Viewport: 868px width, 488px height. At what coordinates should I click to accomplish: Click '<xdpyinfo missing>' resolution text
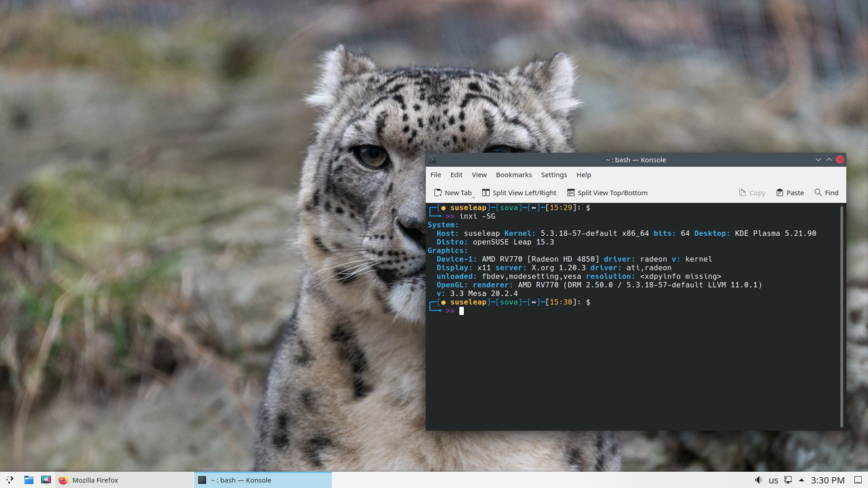pyautogui.click(x=680, y=277)
